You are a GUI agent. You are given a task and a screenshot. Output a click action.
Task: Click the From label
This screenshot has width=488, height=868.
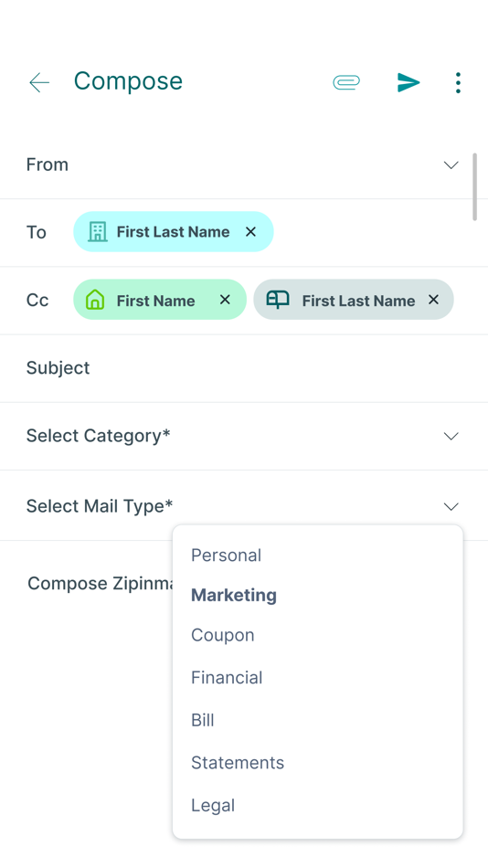(48, 165)
